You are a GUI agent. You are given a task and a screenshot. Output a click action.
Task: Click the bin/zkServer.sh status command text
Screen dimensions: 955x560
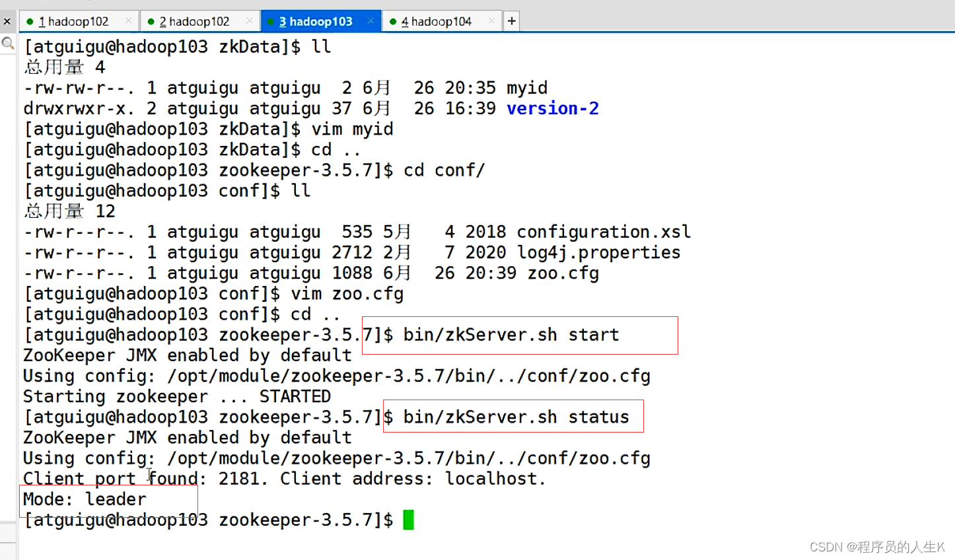[516, 417]
